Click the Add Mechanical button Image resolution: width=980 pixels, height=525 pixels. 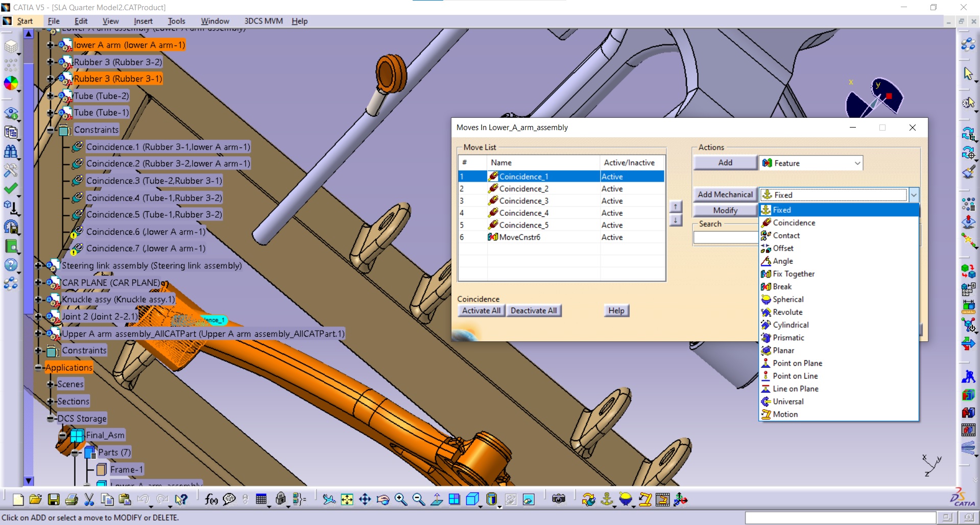coord(724,194)
